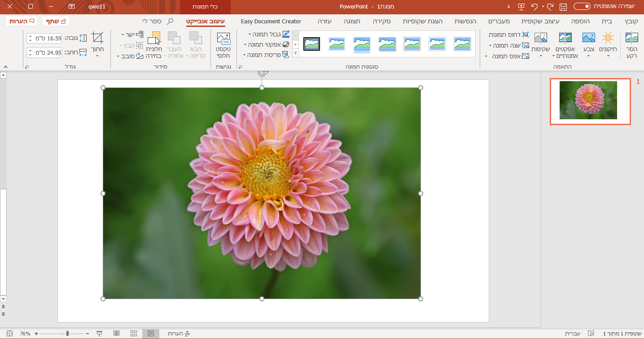Click the zoom percentage 76%
644x339 pixels.
[25, 334]
